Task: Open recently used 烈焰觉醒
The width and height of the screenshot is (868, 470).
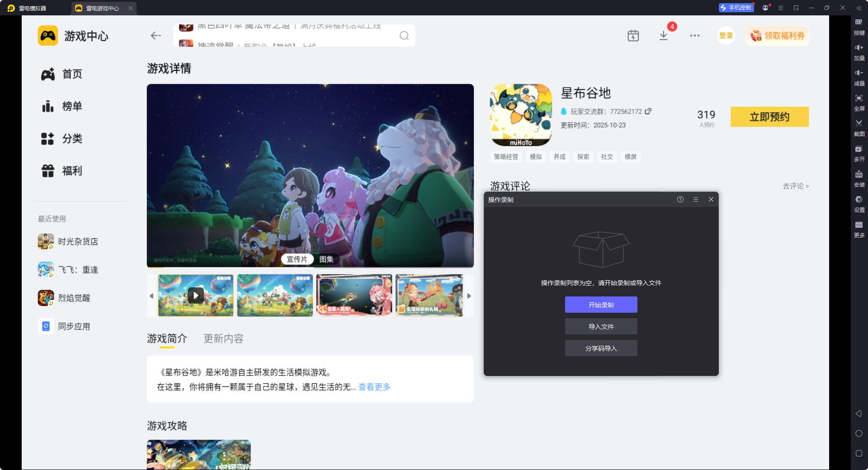Action: [x=64, y=298]
